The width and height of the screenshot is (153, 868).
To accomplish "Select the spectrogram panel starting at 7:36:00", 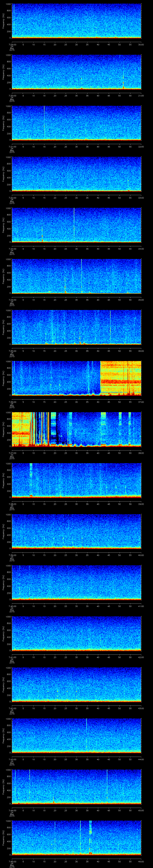I will (76, 378).
